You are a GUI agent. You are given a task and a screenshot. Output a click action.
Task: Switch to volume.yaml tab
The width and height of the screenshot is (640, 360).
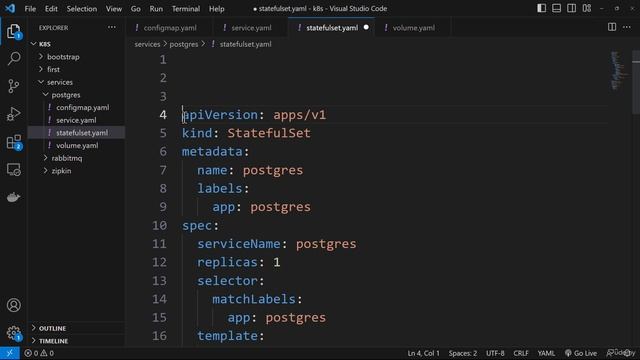click(413, 28)
